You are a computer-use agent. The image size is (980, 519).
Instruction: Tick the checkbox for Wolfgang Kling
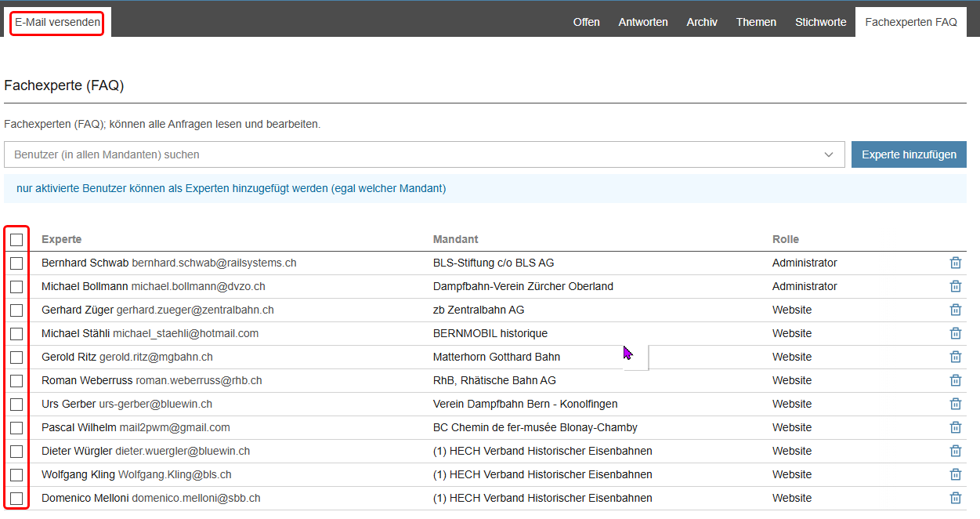click(16, 475)
